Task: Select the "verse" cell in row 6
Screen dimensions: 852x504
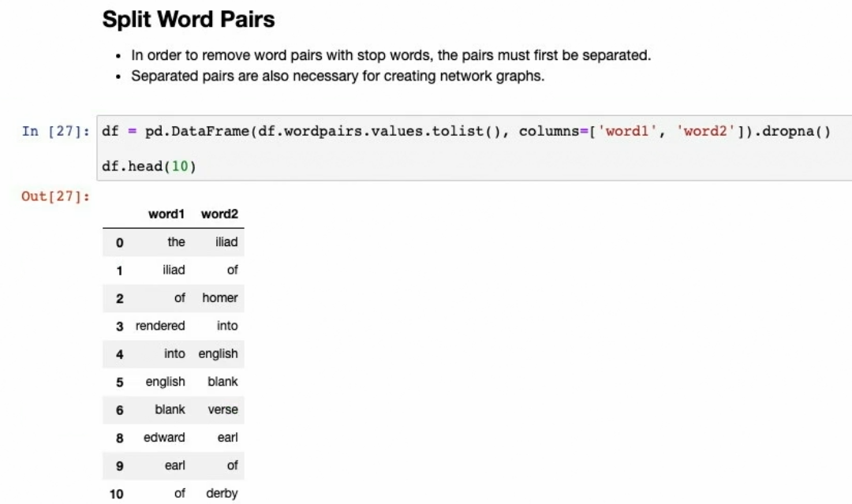Action: coord(222,409)
